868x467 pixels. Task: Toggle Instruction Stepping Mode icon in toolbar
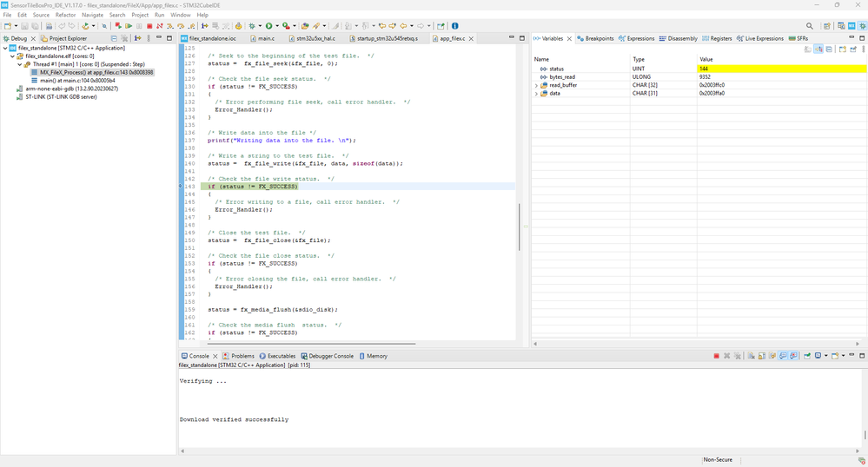click(x=205, y=25)
